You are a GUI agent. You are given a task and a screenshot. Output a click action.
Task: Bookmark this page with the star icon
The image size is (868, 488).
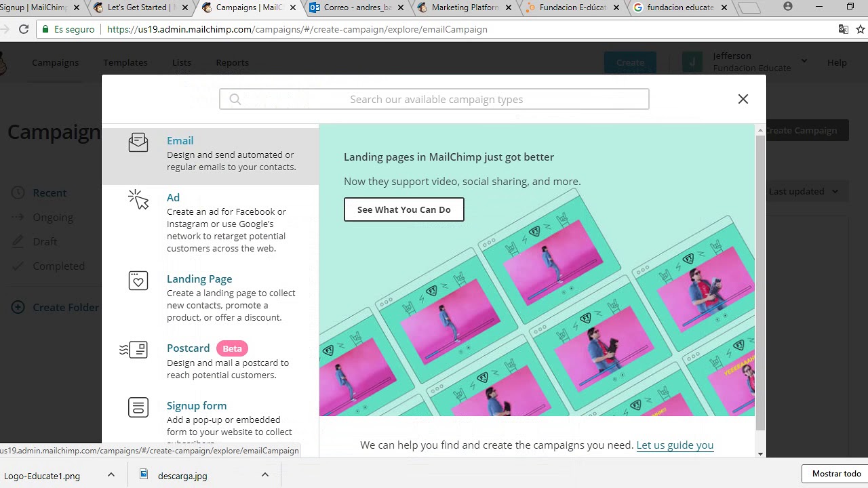861,29
